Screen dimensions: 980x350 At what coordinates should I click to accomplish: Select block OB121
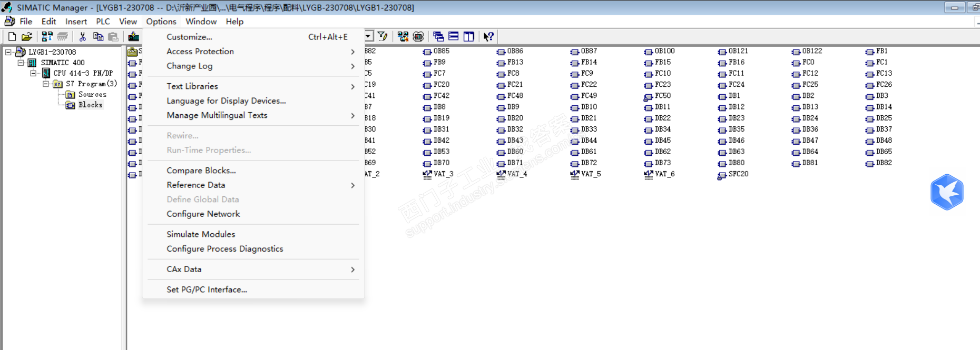[x=733, y=51]
